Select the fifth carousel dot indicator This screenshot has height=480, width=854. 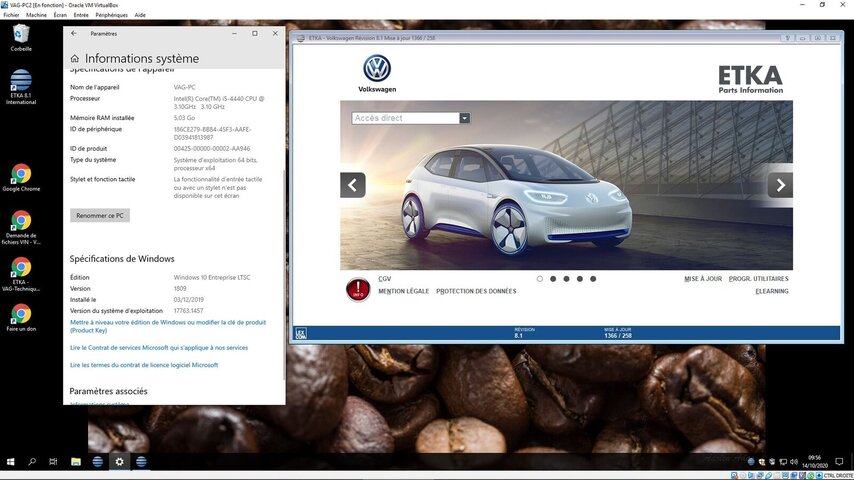(x=593, y=278)
